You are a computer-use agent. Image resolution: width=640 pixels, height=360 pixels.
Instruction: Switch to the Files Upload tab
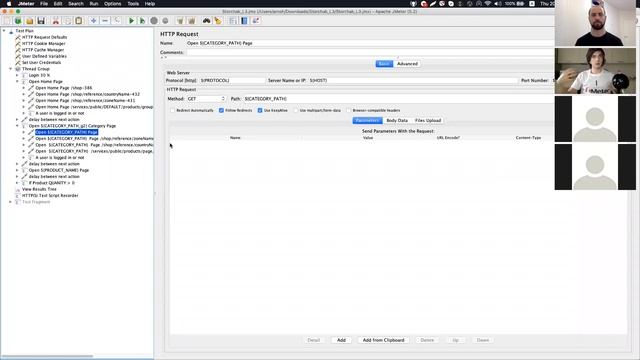[x=428, y=120]
